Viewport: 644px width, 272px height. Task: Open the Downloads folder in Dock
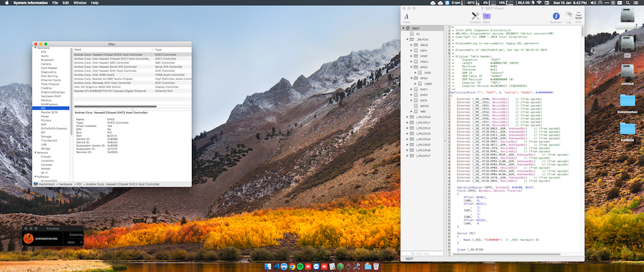368,266
